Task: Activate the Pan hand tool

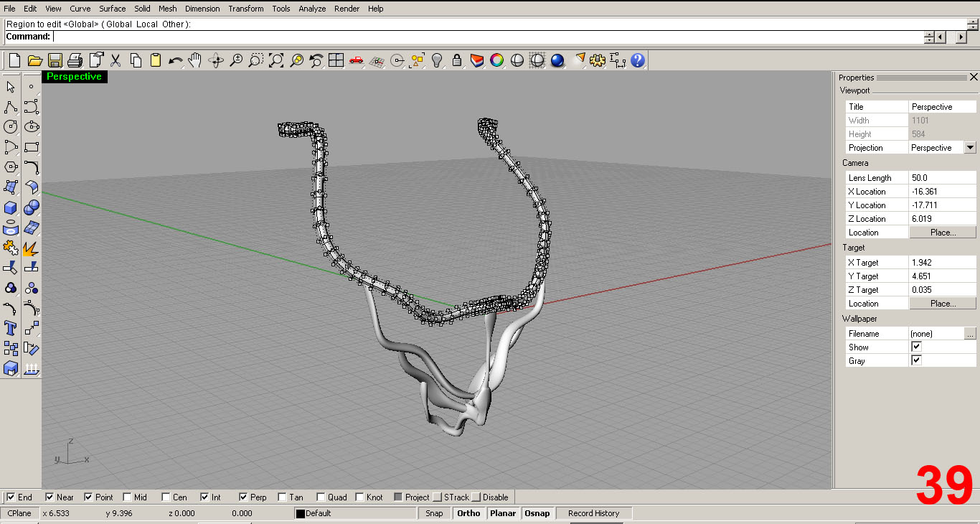Action: tap(195, 60)
